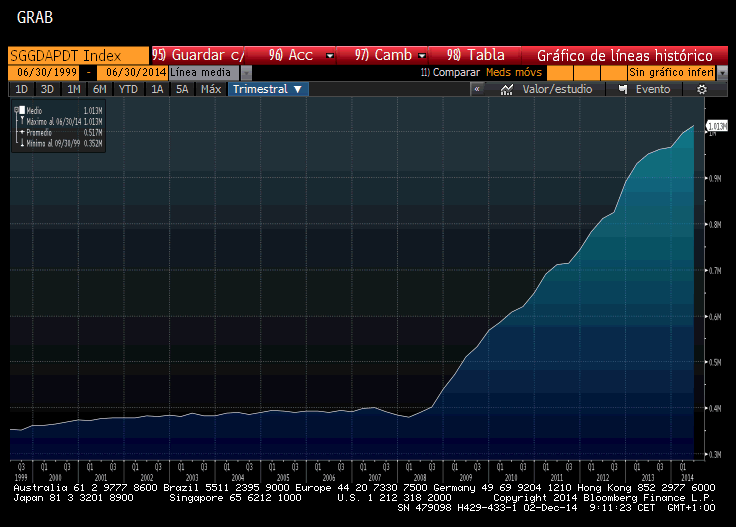Click arrow beside Sin gráfico inferi
The width and height of the screenshot is (736, 527).
coord(722,73)
